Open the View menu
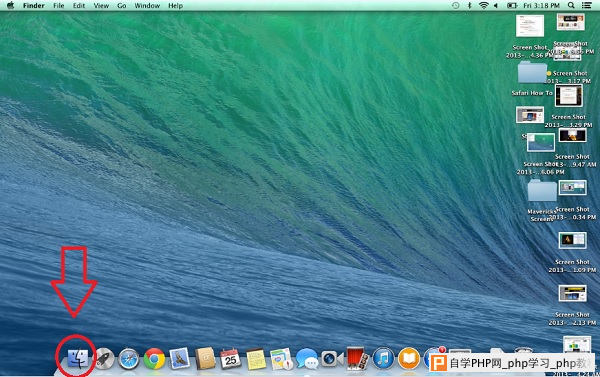600x377 pixels. (x=101, y=6)
